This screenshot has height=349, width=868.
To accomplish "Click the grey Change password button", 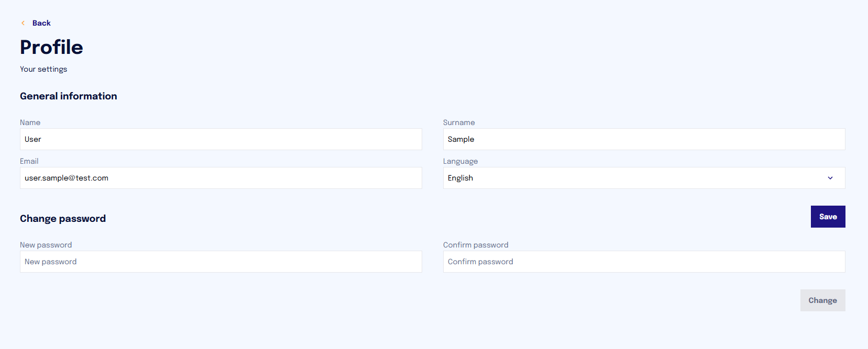I will (823, 300).
